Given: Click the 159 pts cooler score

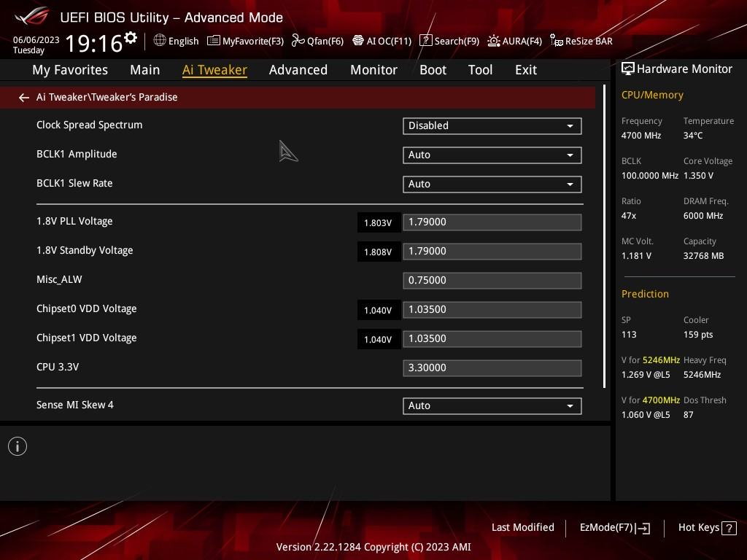Looking at the screenshot, I should pyautogui.click(x=698, y=334).
